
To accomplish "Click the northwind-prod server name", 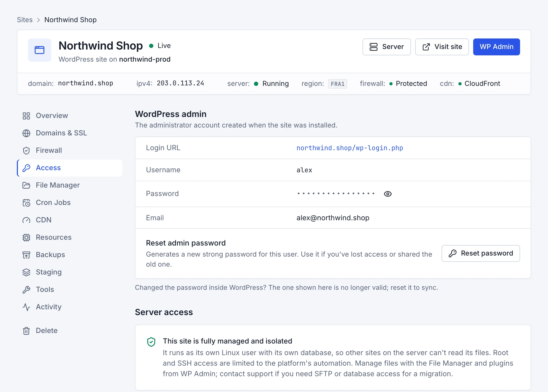I will pyautogui.click(x=145, y=59).
